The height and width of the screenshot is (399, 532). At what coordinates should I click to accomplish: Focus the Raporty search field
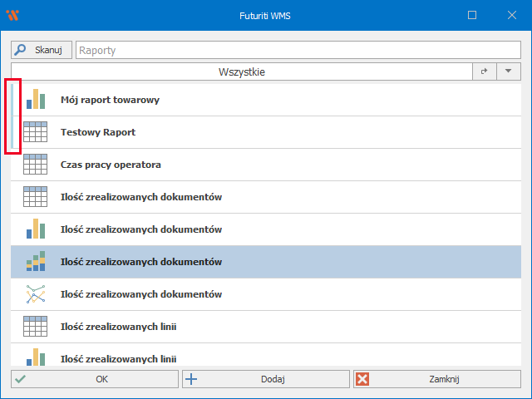point(298,51)
